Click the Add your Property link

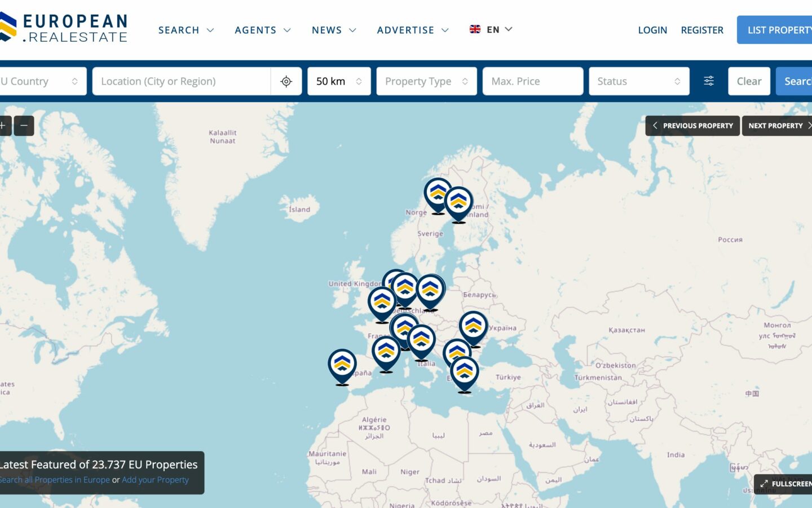pyautogui.click(x=155, y=480)
